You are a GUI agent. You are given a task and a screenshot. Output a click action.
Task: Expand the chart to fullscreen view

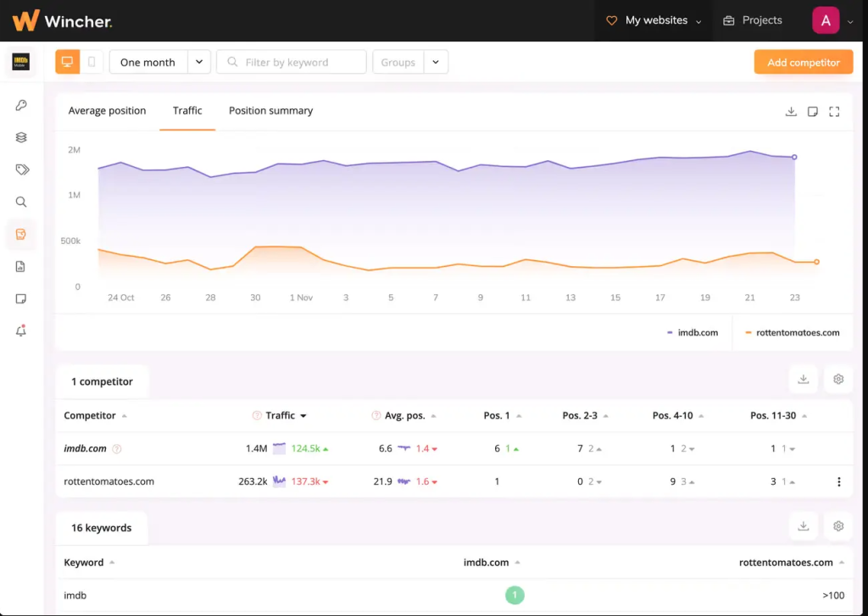[833, 111]
